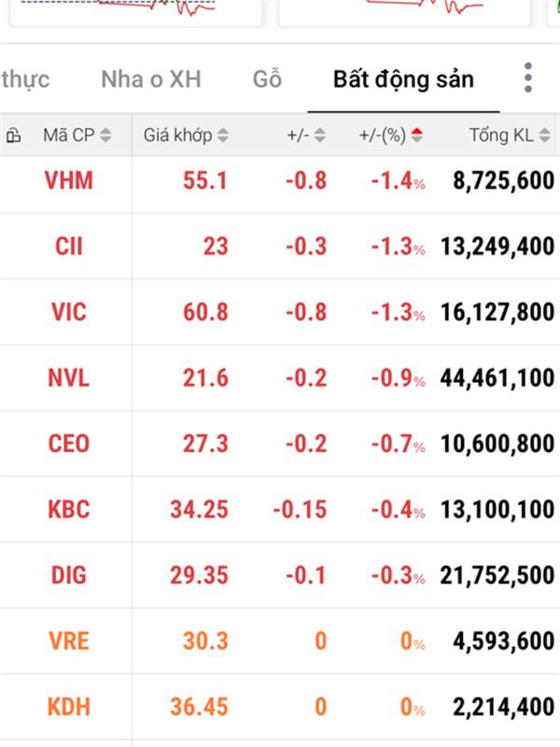560x747 pixels.
Task: Click the lock icon in table header
Action: pyautogui.click(x=13, y=136)
